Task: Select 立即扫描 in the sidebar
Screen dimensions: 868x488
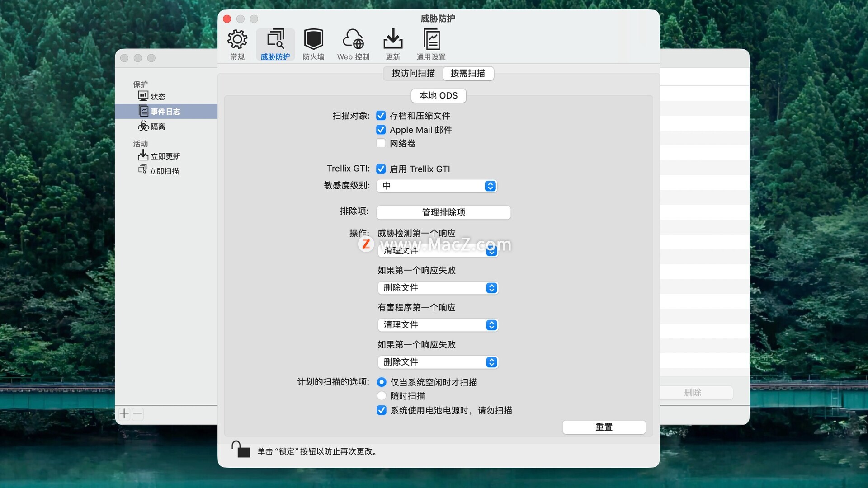Action: (x=164, y=171)
